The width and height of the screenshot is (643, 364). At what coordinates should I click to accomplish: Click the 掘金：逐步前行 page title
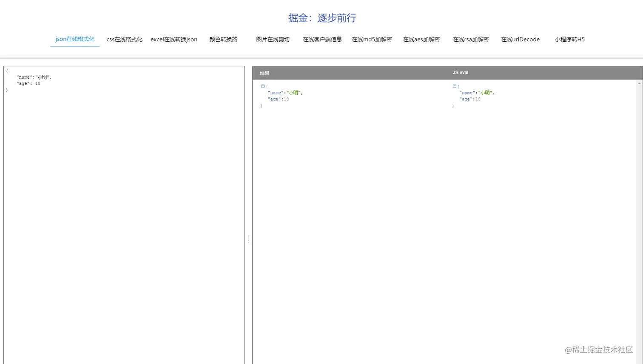click(322, 18)
